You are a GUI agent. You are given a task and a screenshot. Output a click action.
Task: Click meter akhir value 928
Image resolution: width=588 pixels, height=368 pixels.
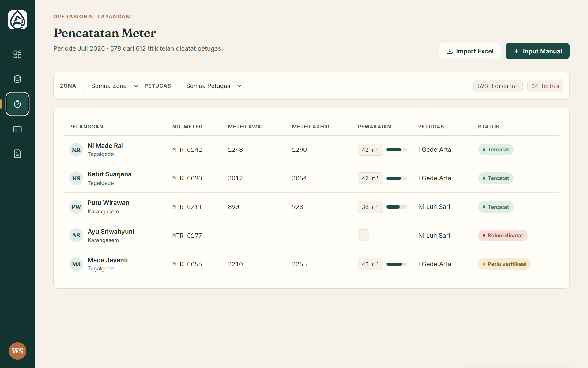297,207
